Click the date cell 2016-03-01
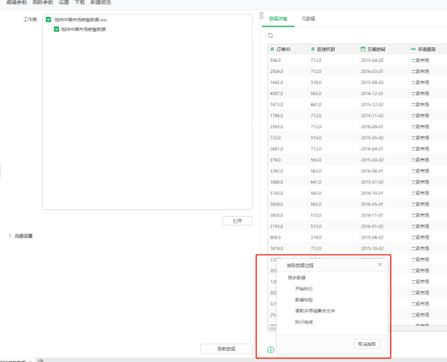Image resolution: width=447 pixels, height=362 pixels. pyautogui.click(x=372, y=71)
